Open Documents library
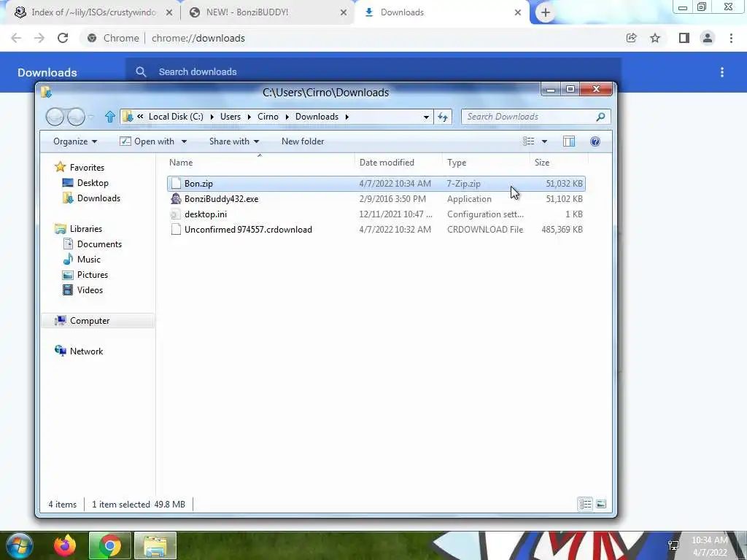 (93, 244)
